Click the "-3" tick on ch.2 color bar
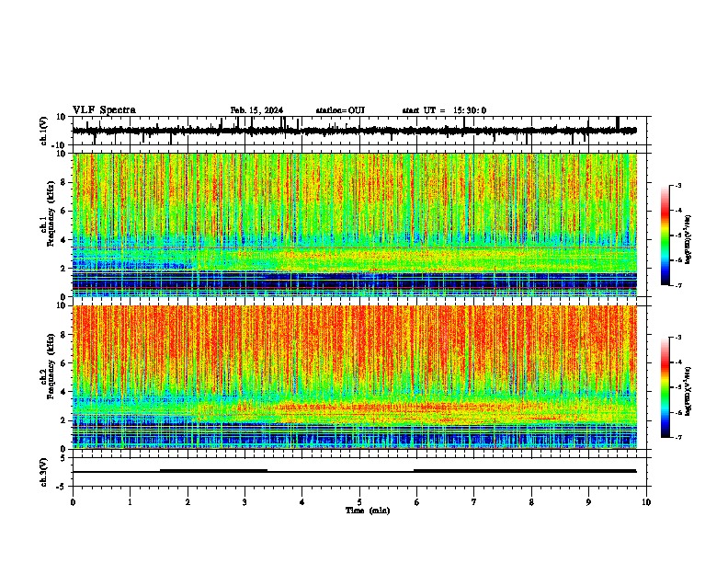Viewport: 728px width, 563px height. click(x=678, y=338)
